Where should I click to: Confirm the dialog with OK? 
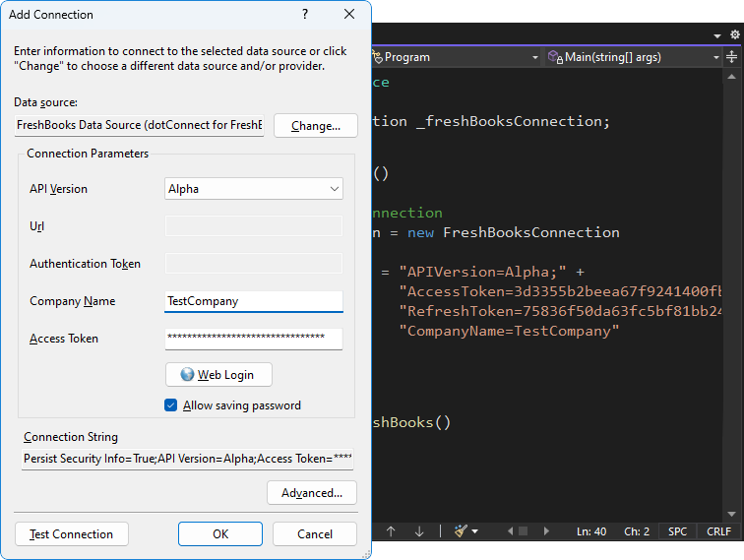[x=220, y=534]
